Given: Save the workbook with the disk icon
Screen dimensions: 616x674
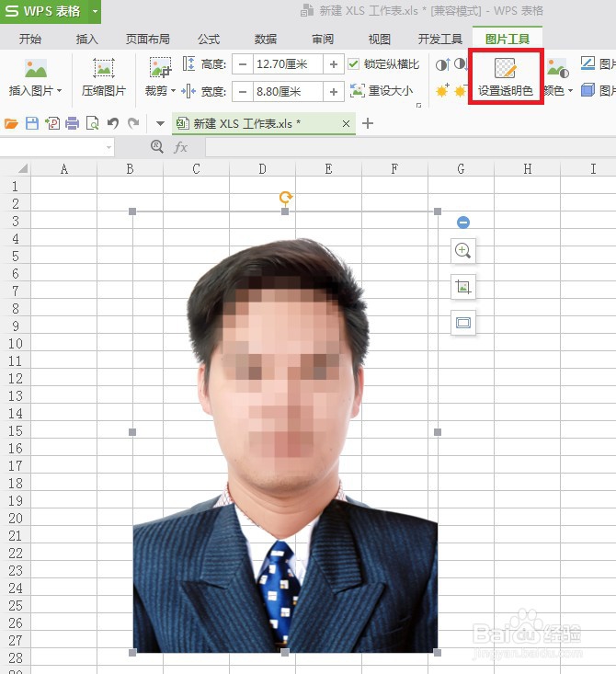Looking at the screenshot, I should [x=32, y=124].
